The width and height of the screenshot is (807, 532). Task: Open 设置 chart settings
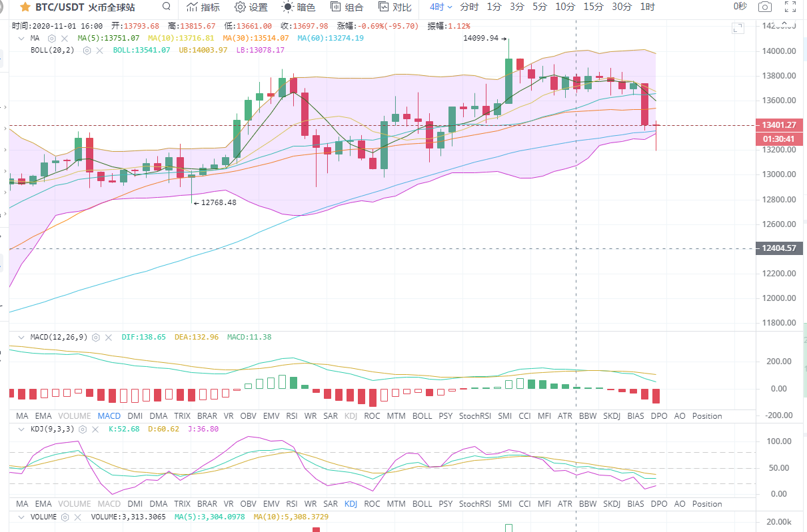tap(251, 7)
